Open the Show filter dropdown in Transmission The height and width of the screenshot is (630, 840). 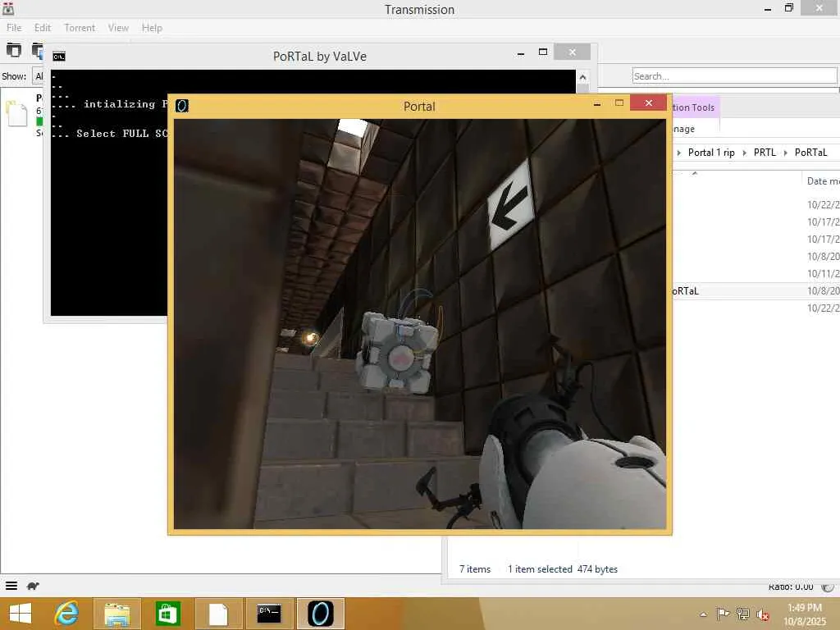[38, 76]
